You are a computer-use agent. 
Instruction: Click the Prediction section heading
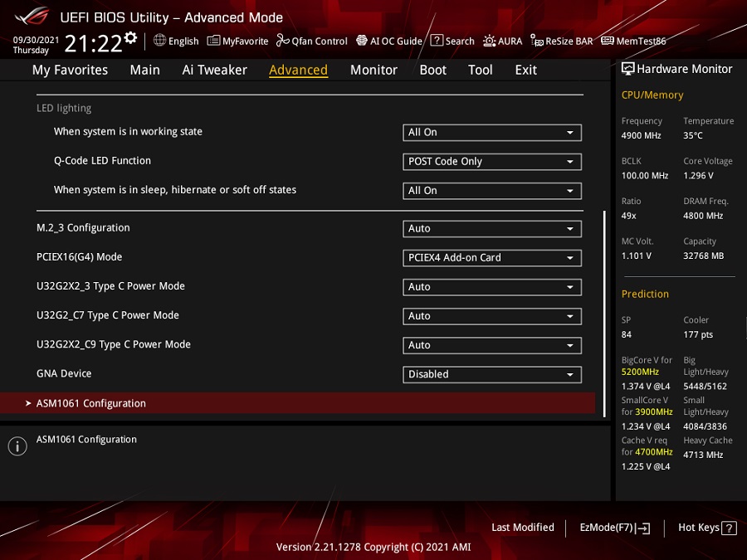click(x=645, y=295)
